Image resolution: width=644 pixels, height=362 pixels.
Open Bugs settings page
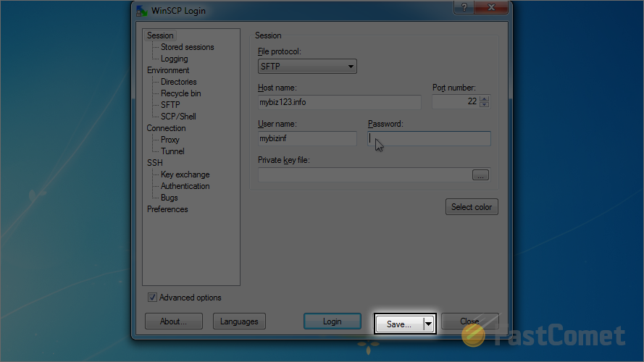pyautogui.click(x=170, y=198)
